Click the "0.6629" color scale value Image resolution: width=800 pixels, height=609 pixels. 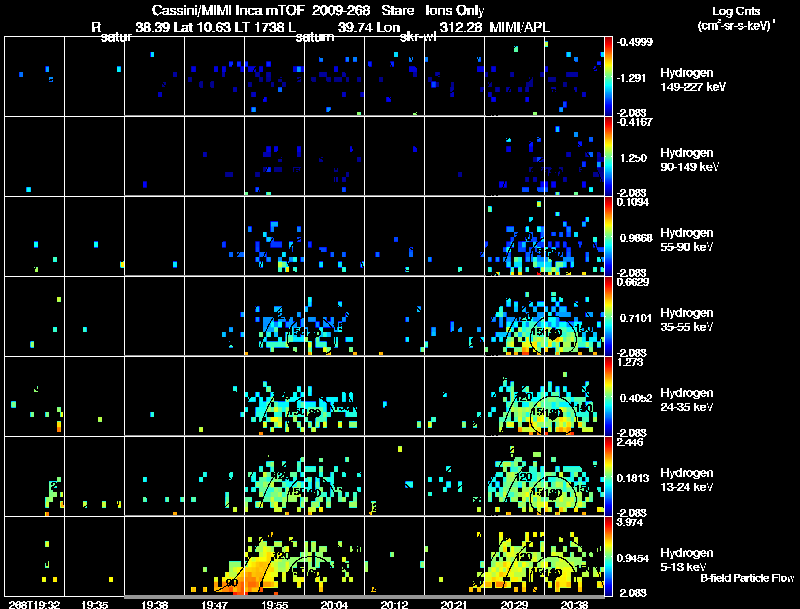[633, 282]
